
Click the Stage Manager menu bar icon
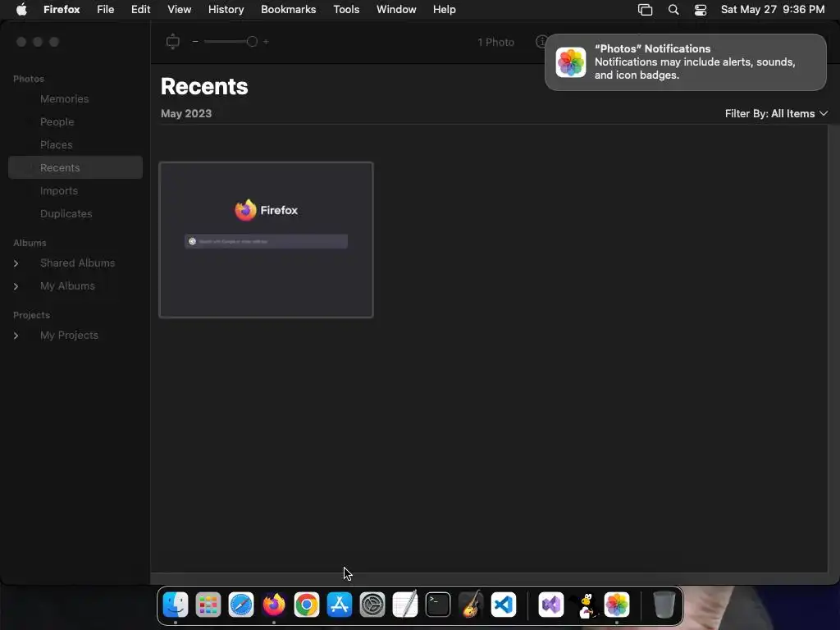click(645, 10)
